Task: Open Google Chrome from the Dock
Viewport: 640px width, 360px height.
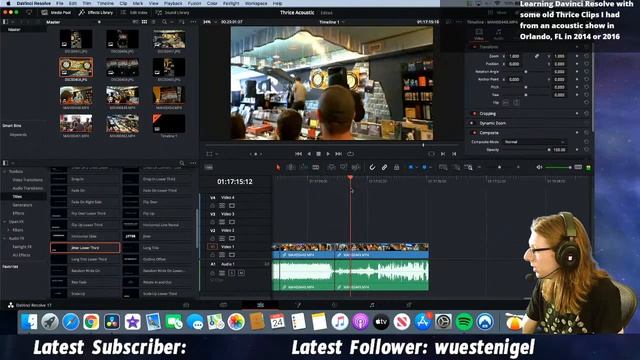Action: coord(91,322)
